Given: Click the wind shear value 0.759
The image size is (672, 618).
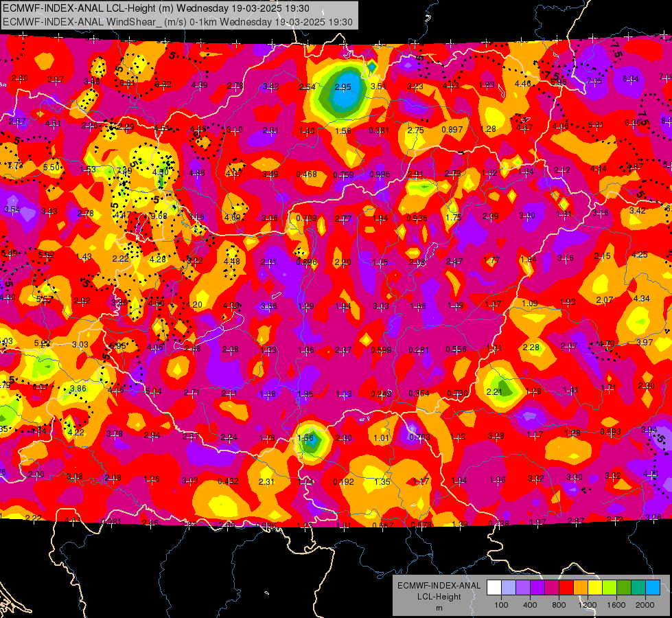Looking at the screenshot, I should pyautogui.click(x=343, y=174).
